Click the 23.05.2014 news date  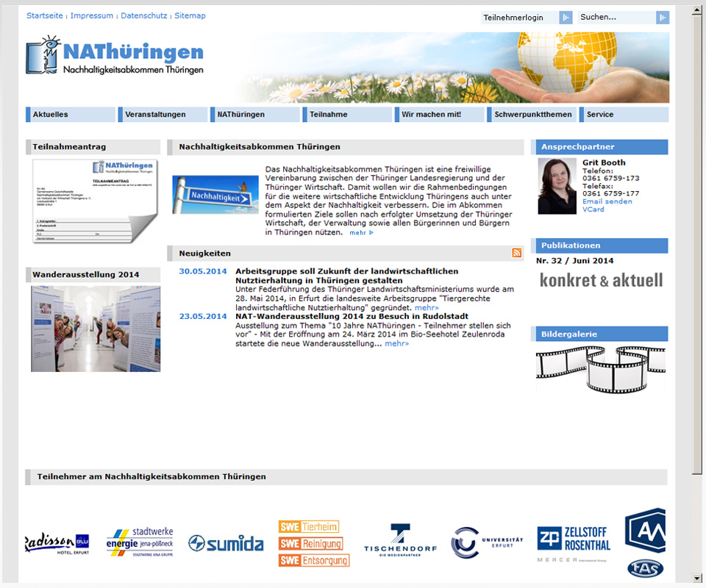pyautogui.click(x=203, y=316)
